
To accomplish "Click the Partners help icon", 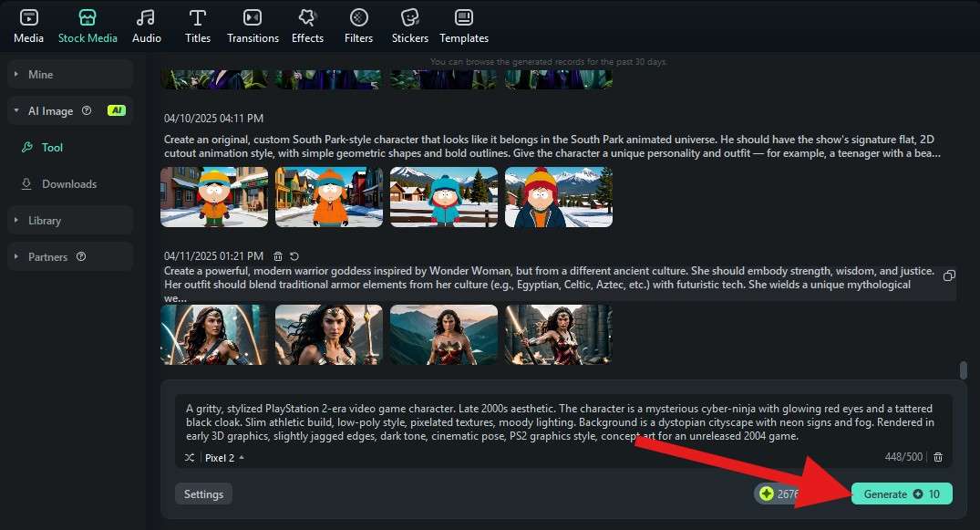I will pos(80,256).
